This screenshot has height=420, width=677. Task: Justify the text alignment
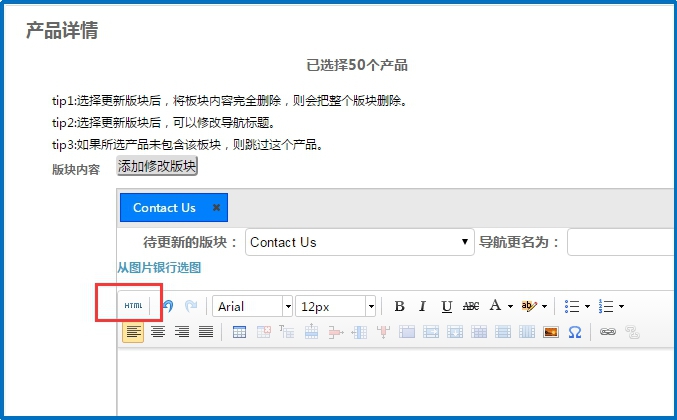point(206,332)
